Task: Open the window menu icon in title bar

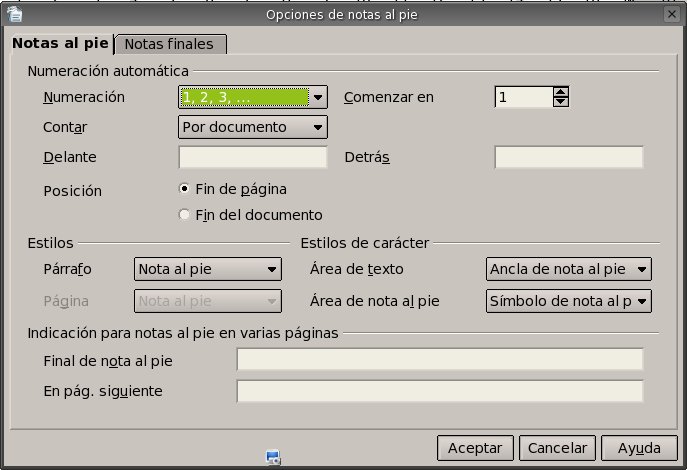Action: pos(12,13)
